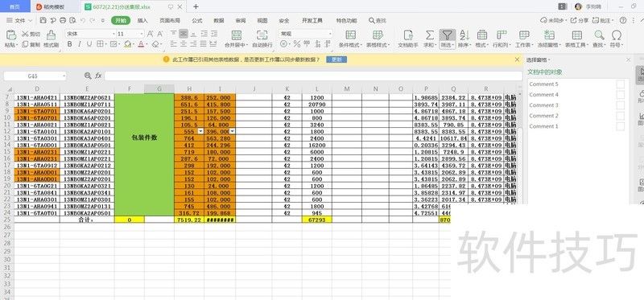The width and height of the screenshot is (644, 300).
Task: Click the Merge and Center icon
Action: pyautogui.click(x=236, y=35)
